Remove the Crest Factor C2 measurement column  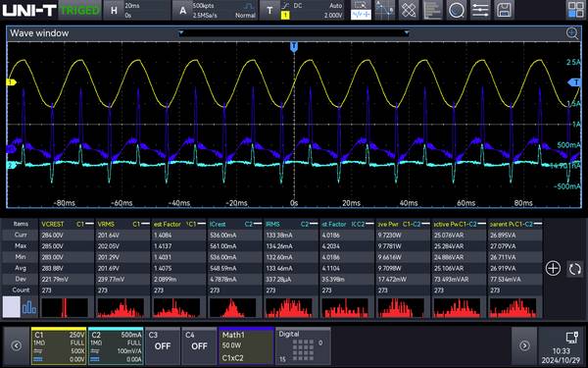tap(369, 224)
